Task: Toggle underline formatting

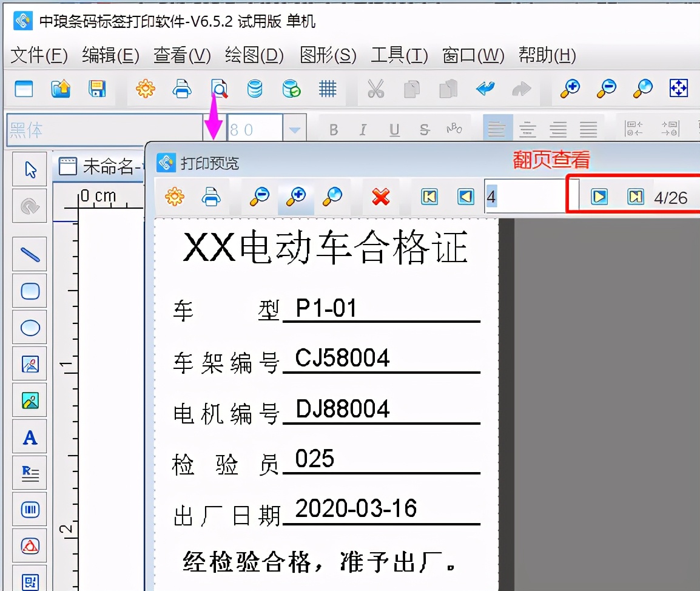Action: (393, 128)
